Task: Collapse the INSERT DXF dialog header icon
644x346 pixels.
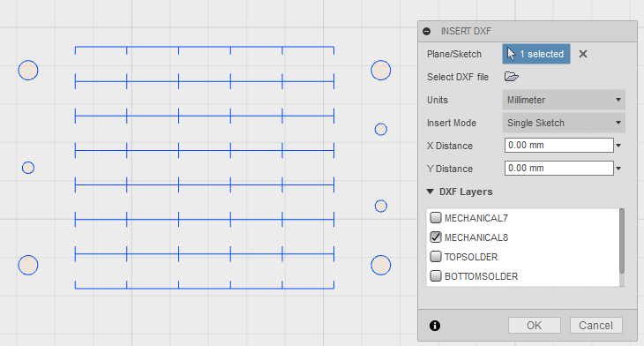Action: pyautogui.click(x=427, y=31)
